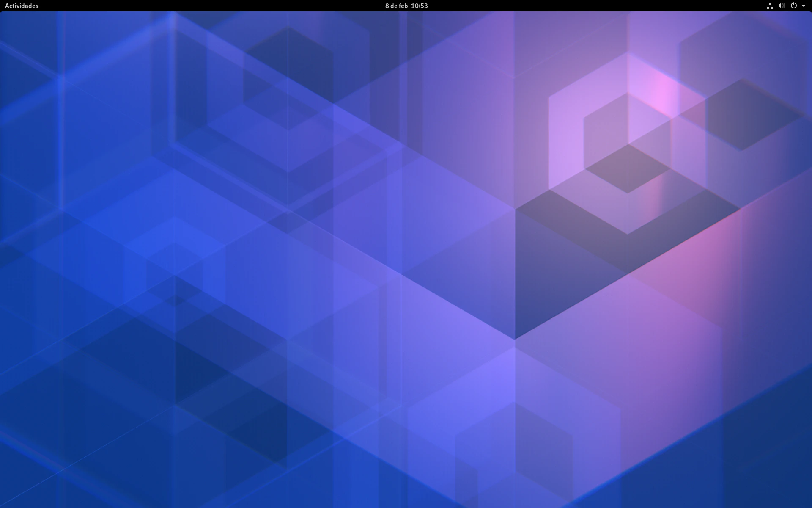
Task: Open sound controls via speaker icon
Action: (x=782, y=6)
